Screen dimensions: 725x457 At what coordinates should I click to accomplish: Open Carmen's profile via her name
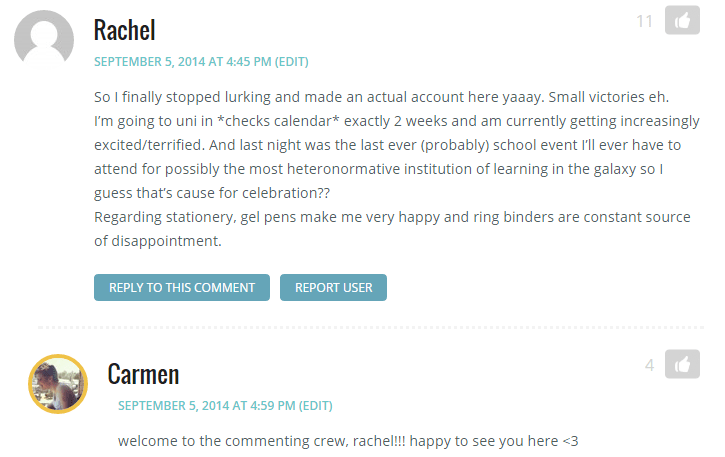(x=143, y=375)
